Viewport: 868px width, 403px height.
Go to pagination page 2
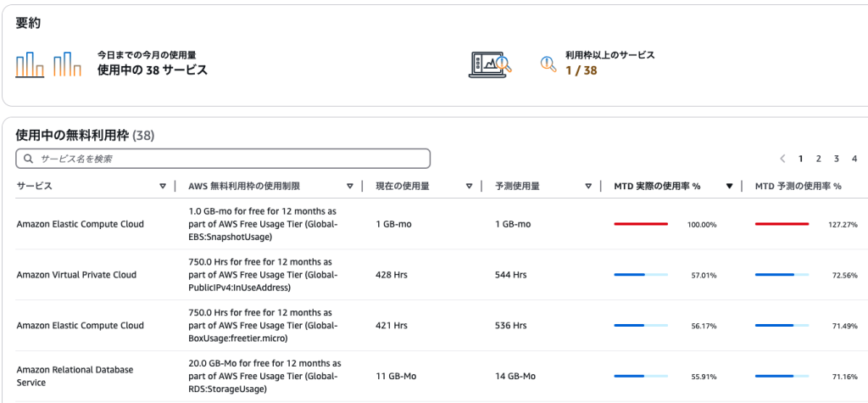[x=818, y=159]
